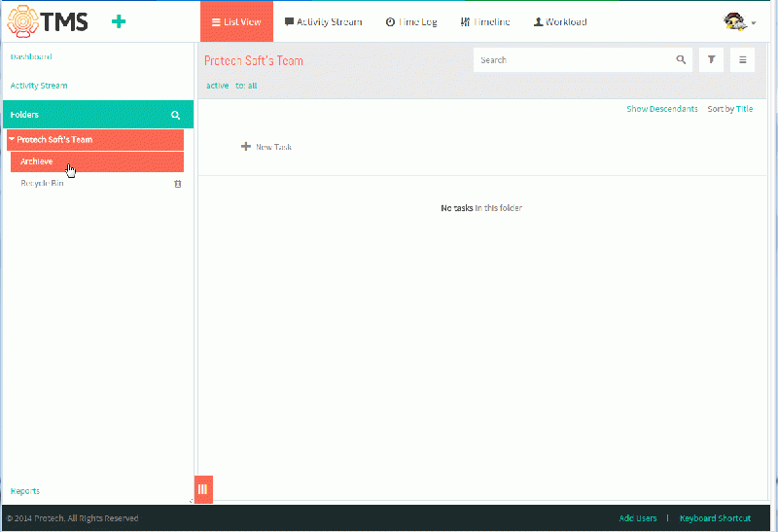778x532 pixels.
Task: Click the green plus add icon
Action: click(x=119, y=21)
